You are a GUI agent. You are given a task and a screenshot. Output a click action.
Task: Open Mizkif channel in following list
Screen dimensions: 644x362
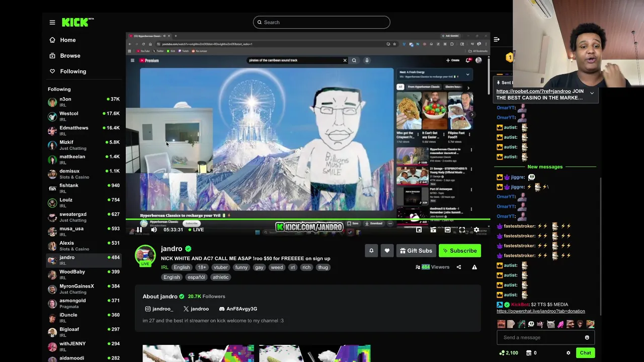click(x=84, y=145)
